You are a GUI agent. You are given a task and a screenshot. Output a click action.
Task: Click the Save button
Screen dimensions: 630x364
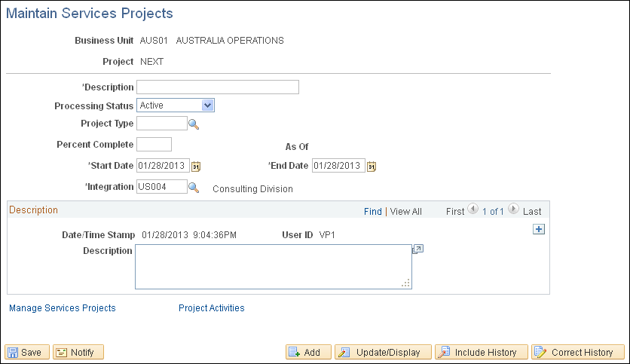pos(28,352)
